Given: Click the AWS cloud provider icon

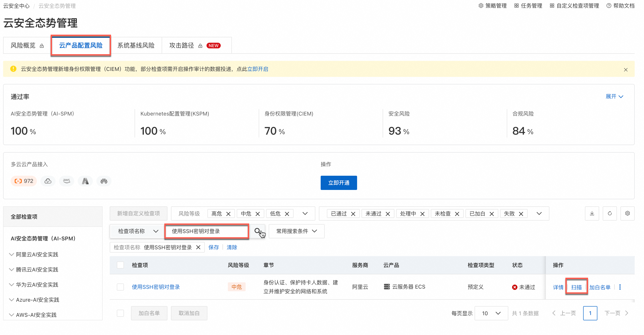Looking at the screenshot, I should pos(66,181).
